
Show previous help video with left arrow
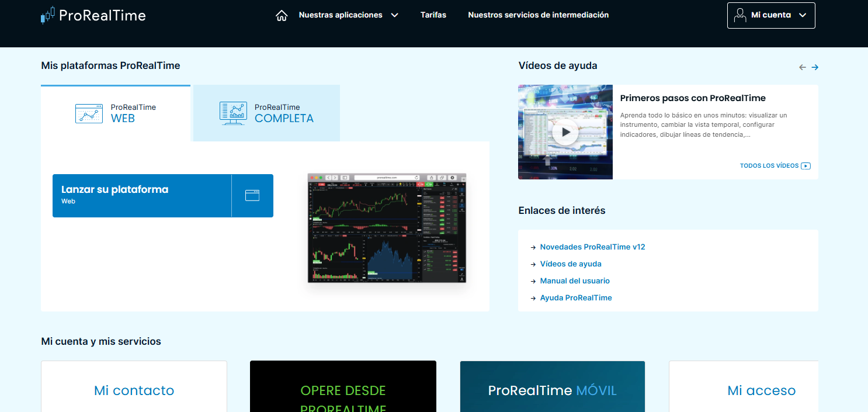(803, 67)
